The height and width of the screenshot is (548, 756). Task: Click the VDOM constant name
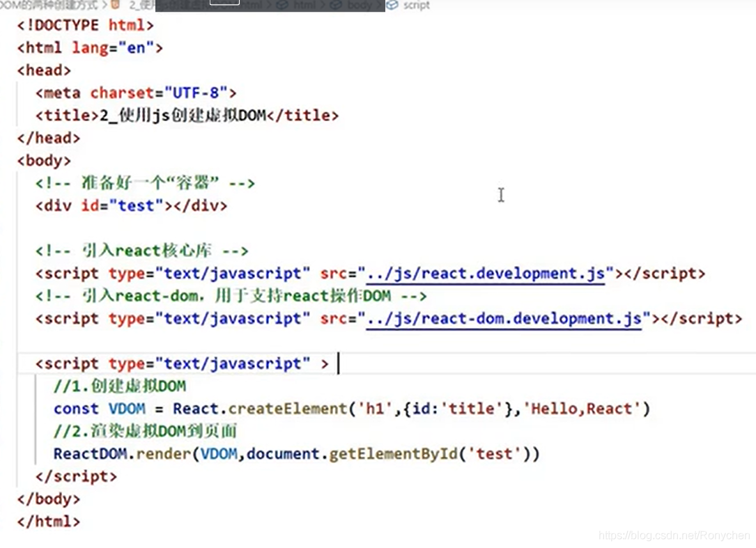(127, 409)
